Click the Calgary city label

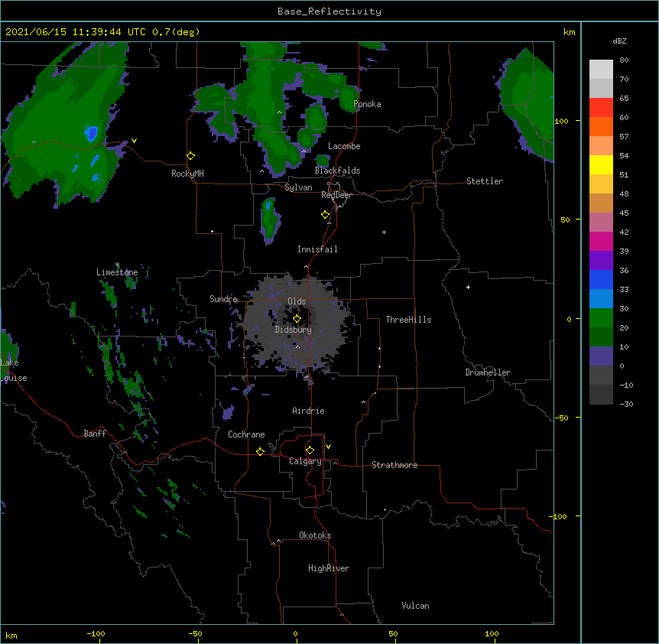pyautogui.click(x=305, y=461)
